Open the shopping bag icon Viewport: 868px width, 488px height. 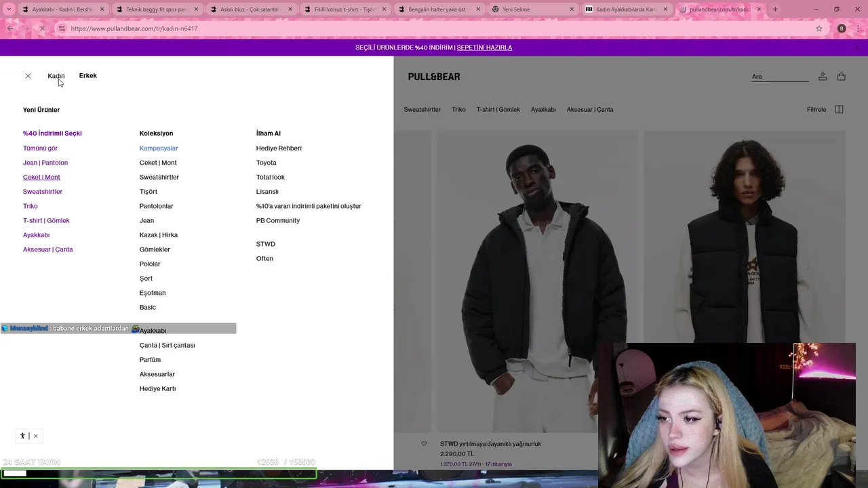pos(841,77)
